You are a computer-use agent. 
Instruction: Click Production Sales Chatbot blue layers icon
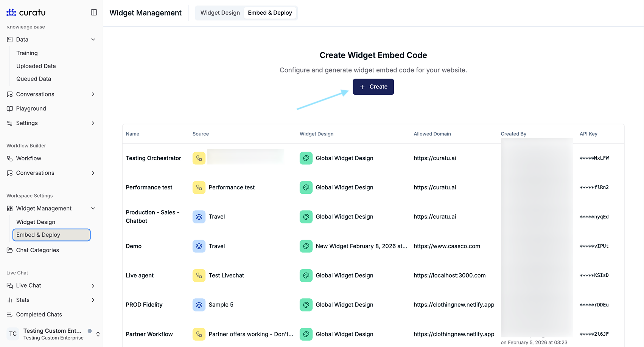tap(199, 217)
